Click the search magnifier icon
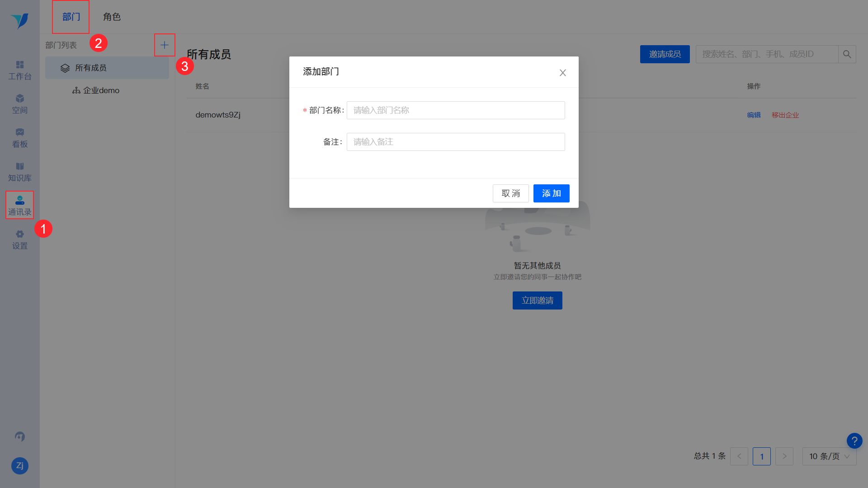868x488 pixels. click(x=847, y=54)
